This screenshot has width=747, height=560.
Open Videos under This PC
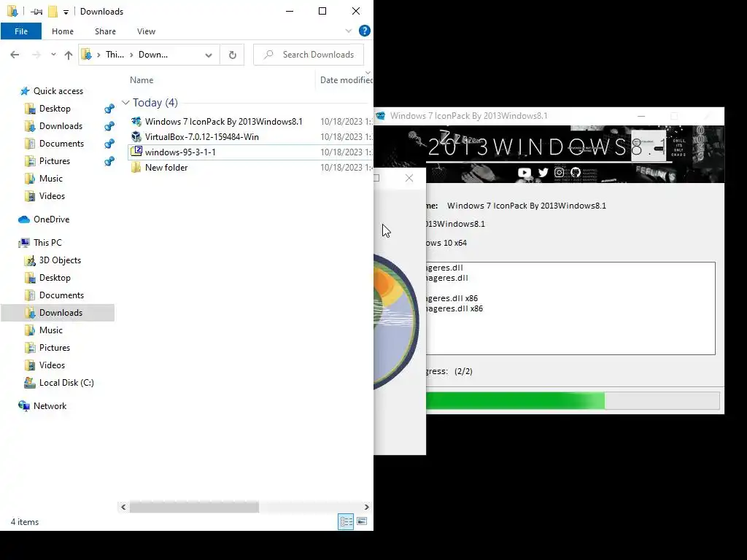[52, 365]
